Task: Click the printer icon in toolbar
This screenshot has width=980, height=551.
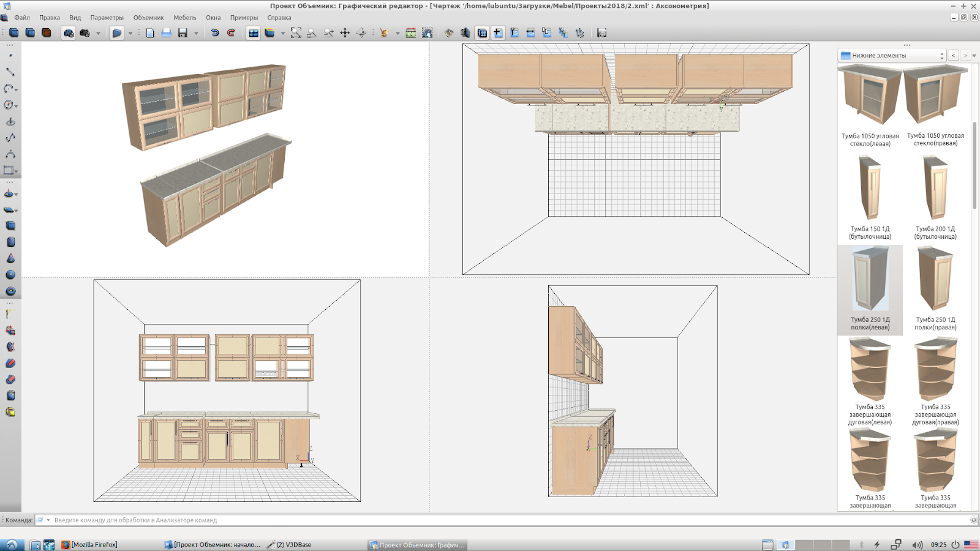Action: tap(166, 33)
